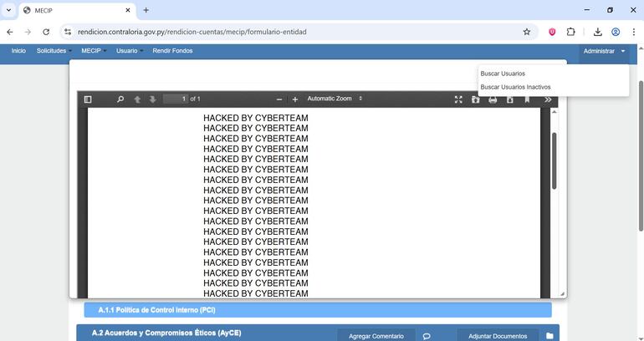The height and width of the screenshot is (341, 644).
Task: Expand the Administrar dropdown
Action: click(x=604, y=51)
